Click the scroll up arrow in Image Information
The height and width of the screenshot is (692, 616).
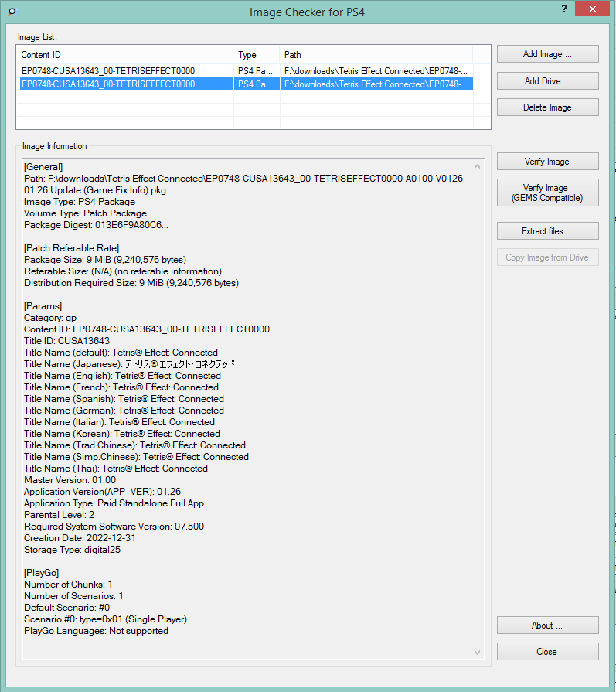point(477,166)
